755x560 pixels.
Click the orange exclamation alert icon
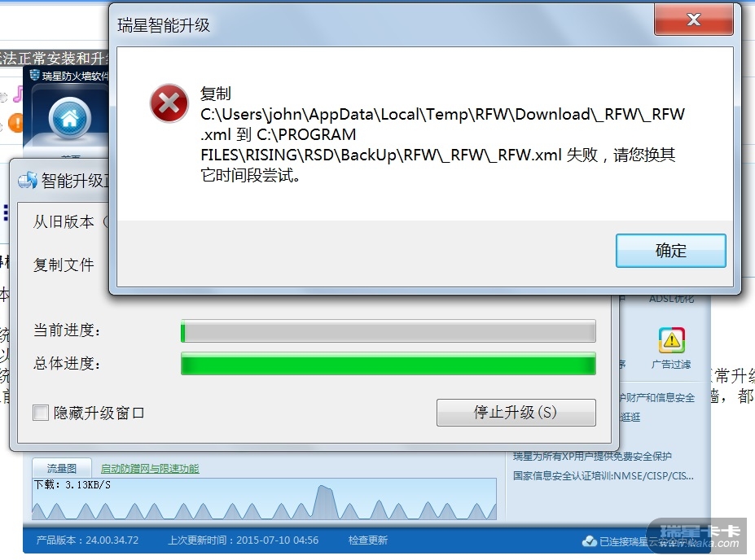point(16,122)
